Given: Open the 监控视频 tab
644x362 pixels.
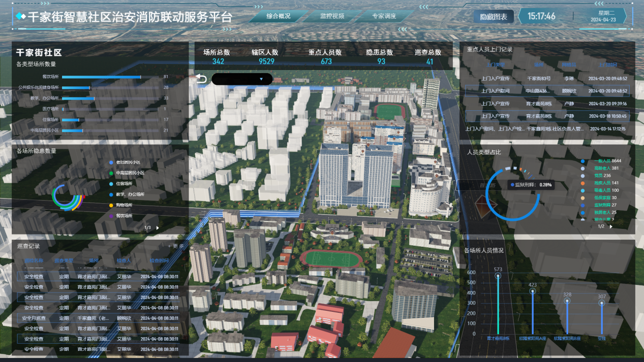Looking at the screenshot, I should coord(332,16).
